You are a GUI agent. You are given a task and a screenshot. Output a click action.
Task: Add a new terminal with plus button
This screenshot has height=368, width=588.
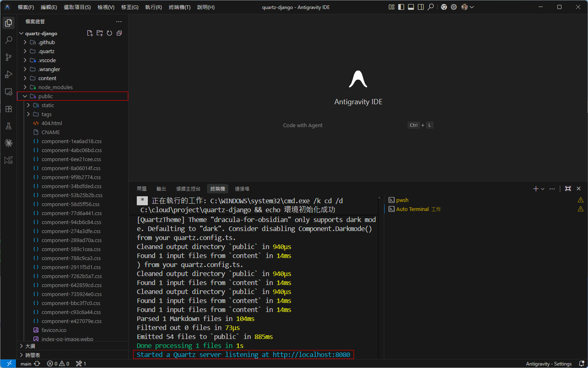pos(536,188)
